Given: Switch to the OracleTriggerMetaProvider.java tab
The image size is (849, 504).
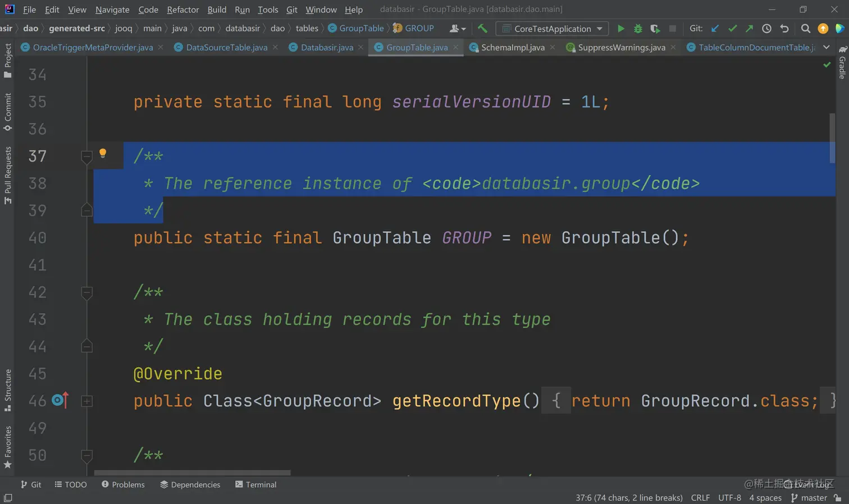Looking at the screenshot, I should tap(93, 48).
